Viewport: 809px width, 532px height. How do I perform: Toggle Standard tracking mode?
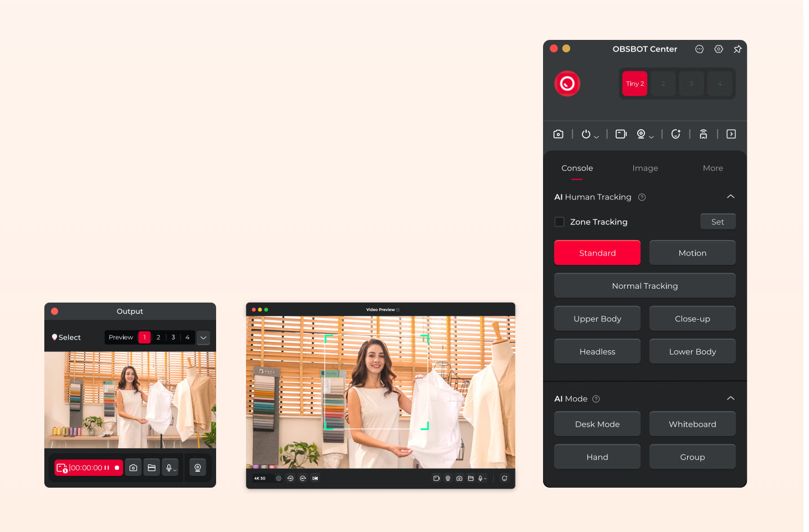(x=597, y=253)
